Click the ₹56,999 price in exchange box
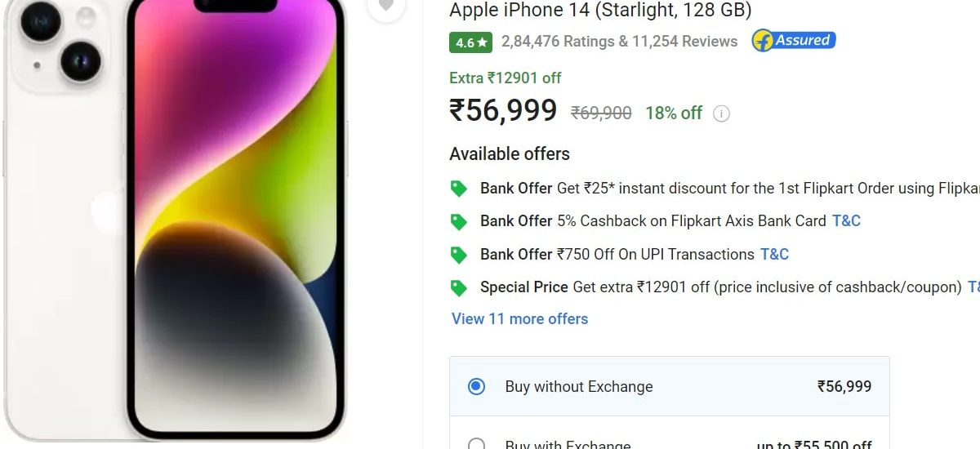The height and width of the screenshot is (449, 980). (844, 386)
